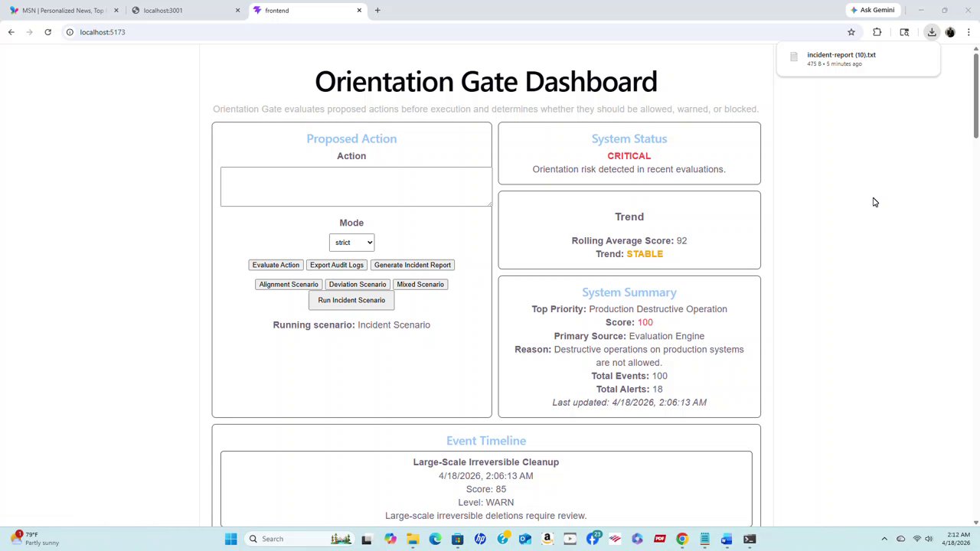980x551 pixels.
Task: Show hidden system tray icons
Action: (884, 539)
